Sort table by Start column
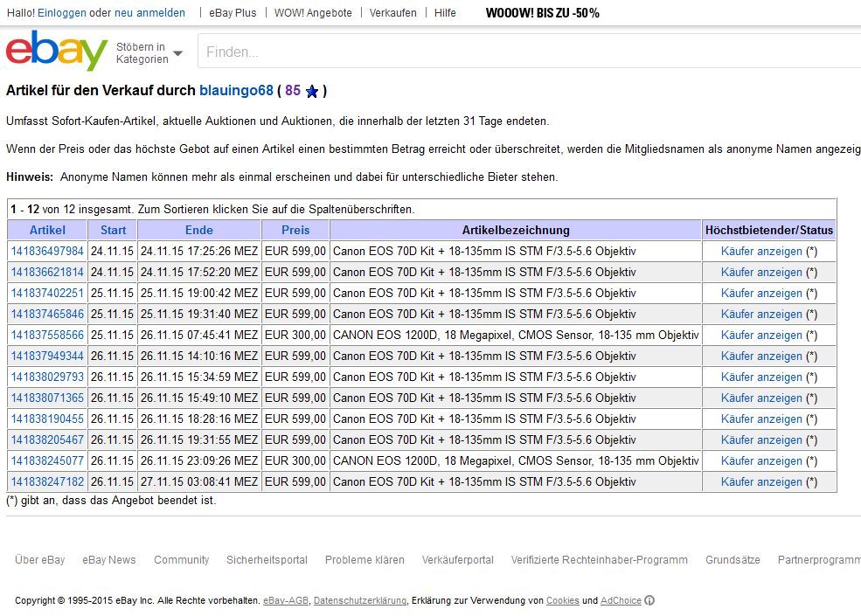This screenshot has height=616, width=861. coord(113,230)
